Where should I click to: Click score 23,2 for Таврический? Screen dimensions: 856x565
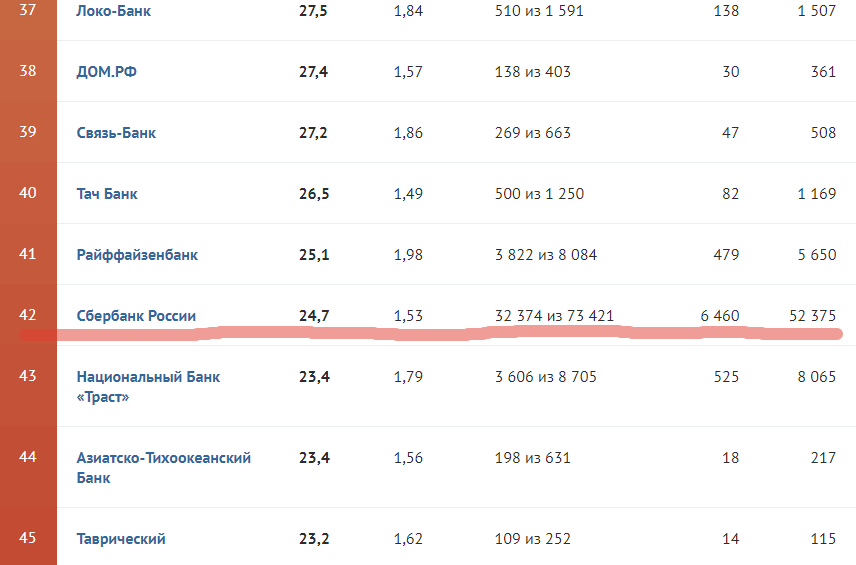[314, 539]
